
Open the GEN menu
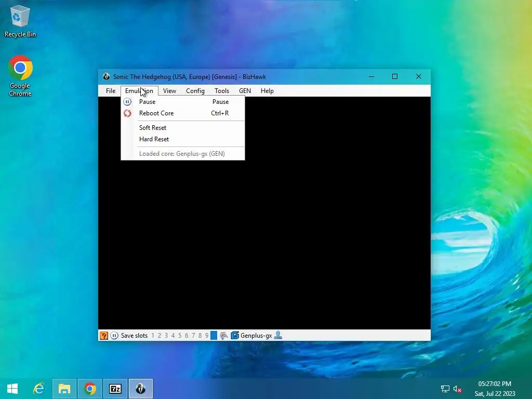tap(245, 90)
